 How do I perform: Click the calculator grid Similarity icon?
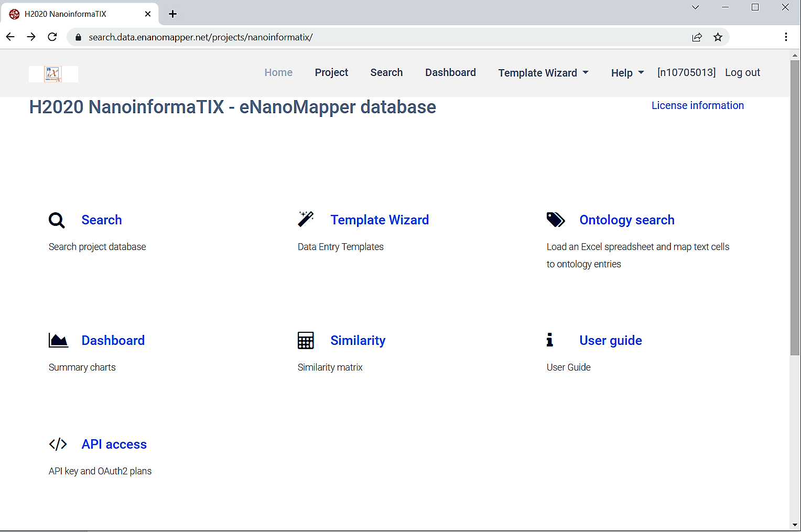pos(306,341)
